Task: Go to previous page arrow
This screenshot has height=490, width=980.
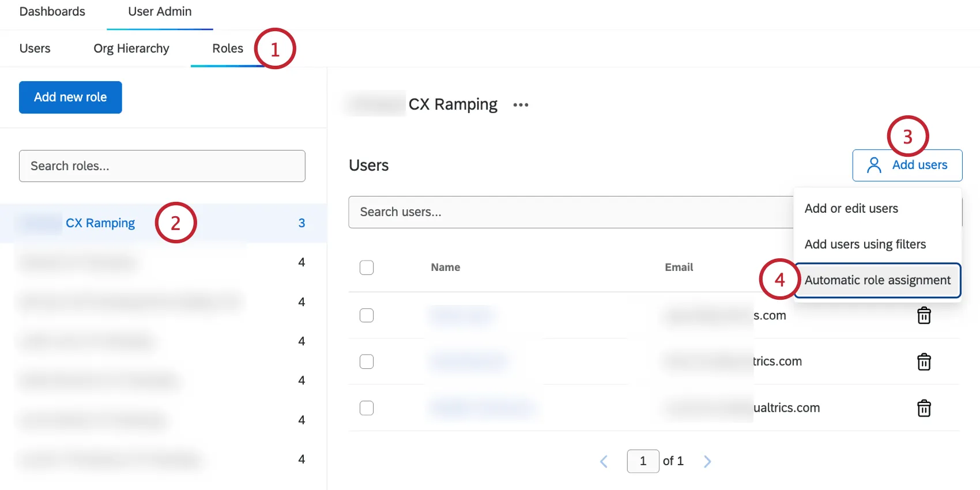Action: [604, 461]
